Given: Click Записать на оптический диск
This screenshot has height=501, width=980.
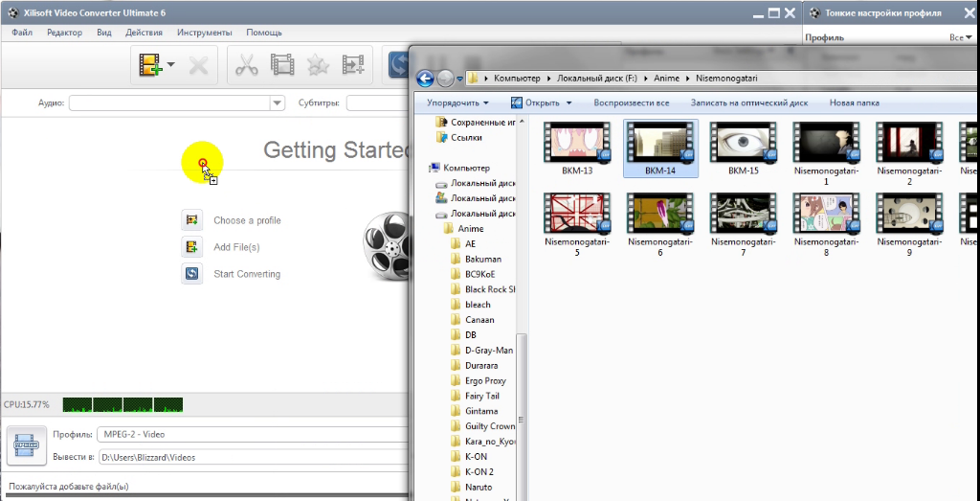Looking at the screenshot, I should (x=748, y=102).
